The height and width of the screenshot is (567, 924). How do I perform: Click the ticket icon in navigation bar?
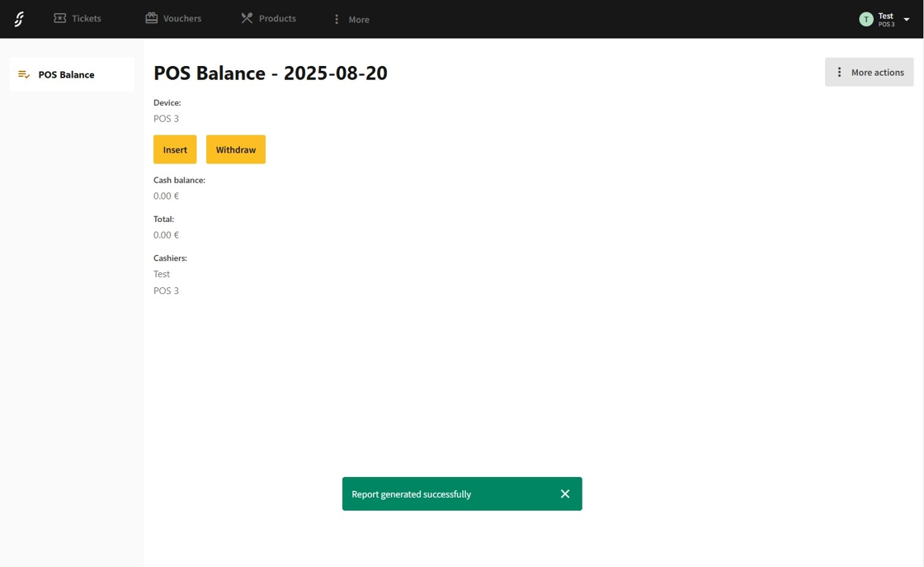(x=60, y=18)
